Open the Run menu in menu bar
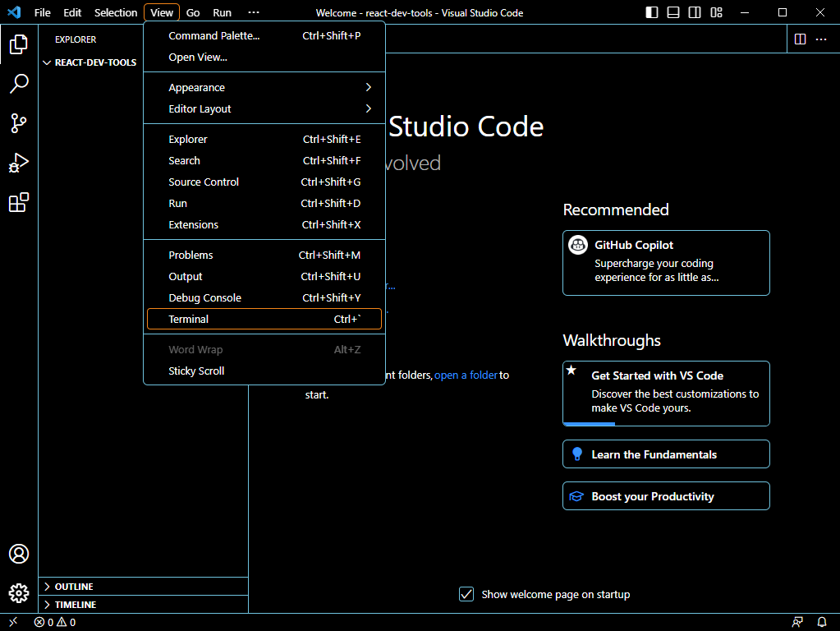The width and height of the screenshot is (840, 631). click(222, 12)
